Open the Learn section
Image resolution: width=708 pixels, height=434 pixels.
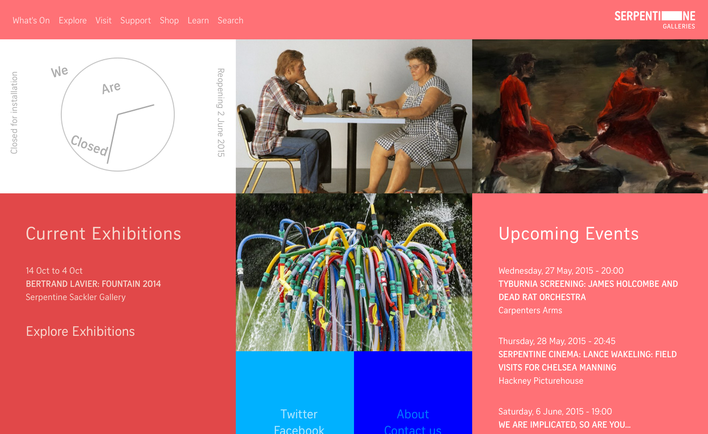point(198,20)
